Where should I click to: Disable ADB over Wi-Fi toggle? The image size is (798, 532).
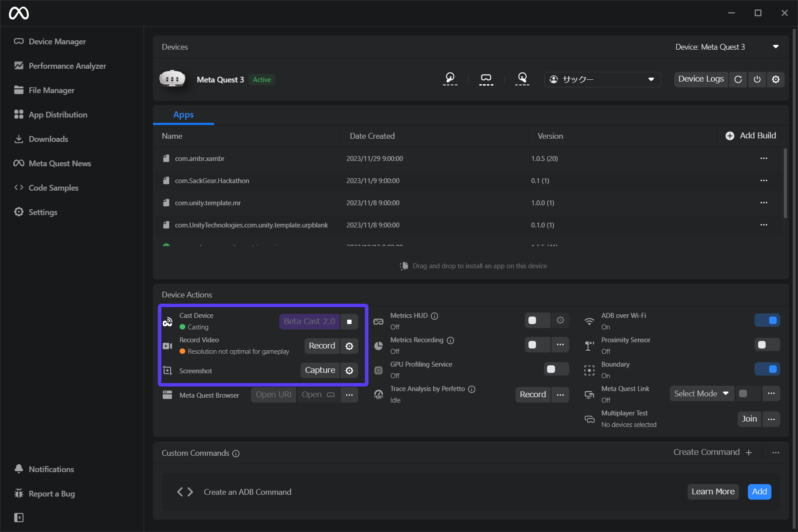(x=767, y=320)
